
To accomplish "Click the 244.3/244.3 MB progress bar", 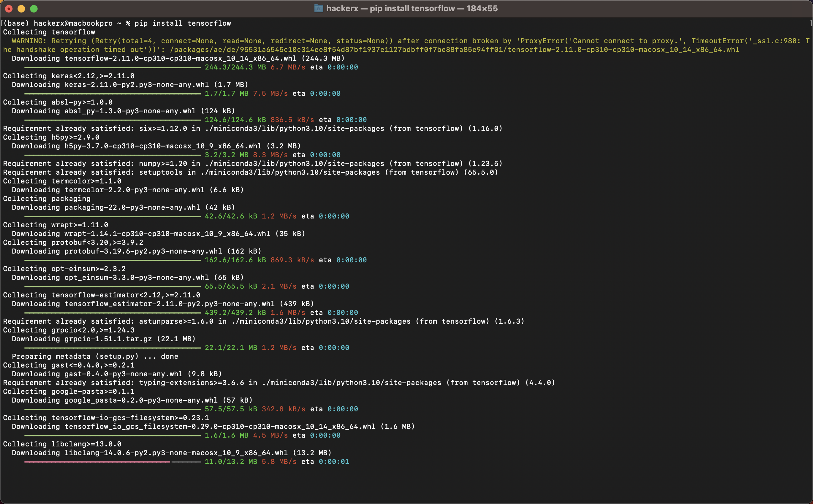I will point(113,67).
